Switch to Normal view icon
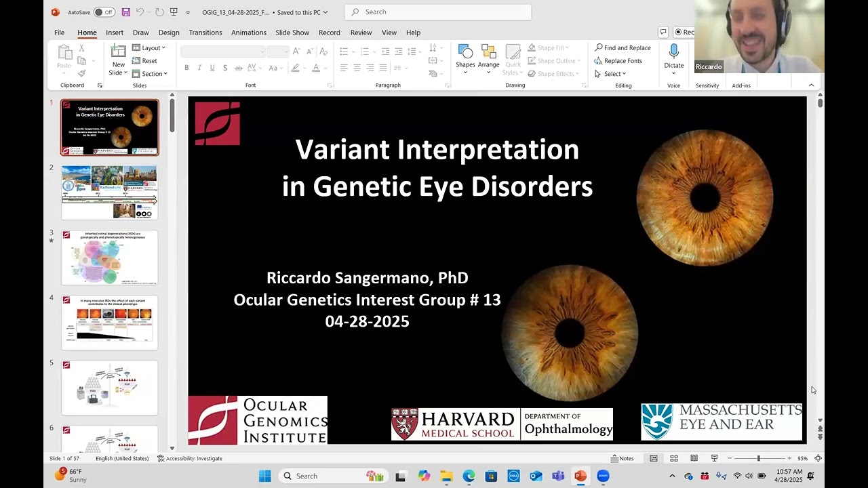Viewport: 868px width, 488px height. pos(654,459)
